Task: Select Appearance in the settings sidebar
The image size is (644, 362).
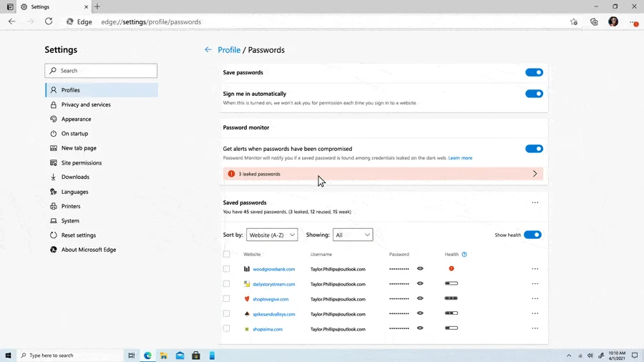Action: [77, 119]
